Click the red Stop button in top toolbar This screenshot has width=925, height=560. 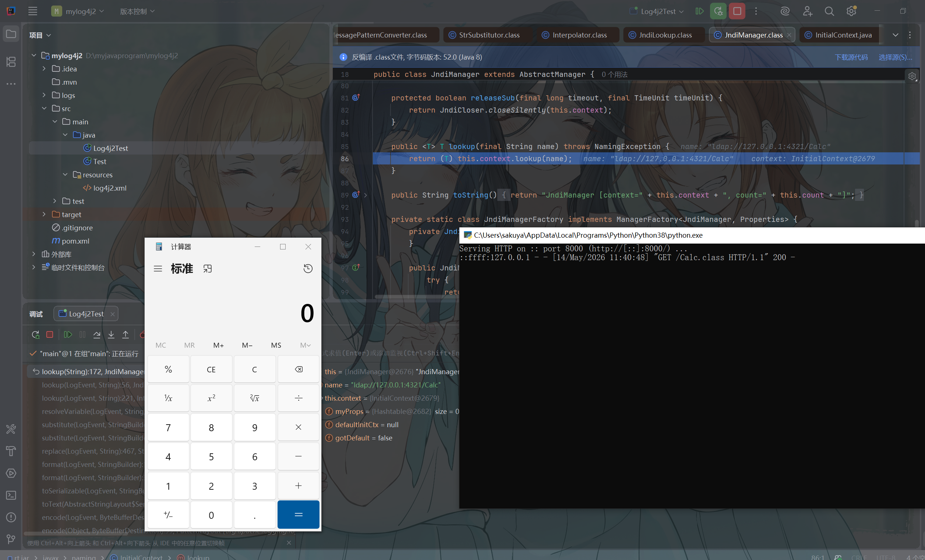point(737,11)
